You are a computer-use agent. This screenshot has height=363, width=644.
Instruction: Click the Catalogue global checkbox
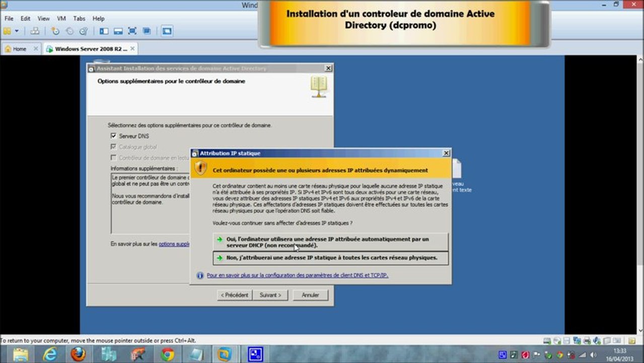[x=113, y=147]
